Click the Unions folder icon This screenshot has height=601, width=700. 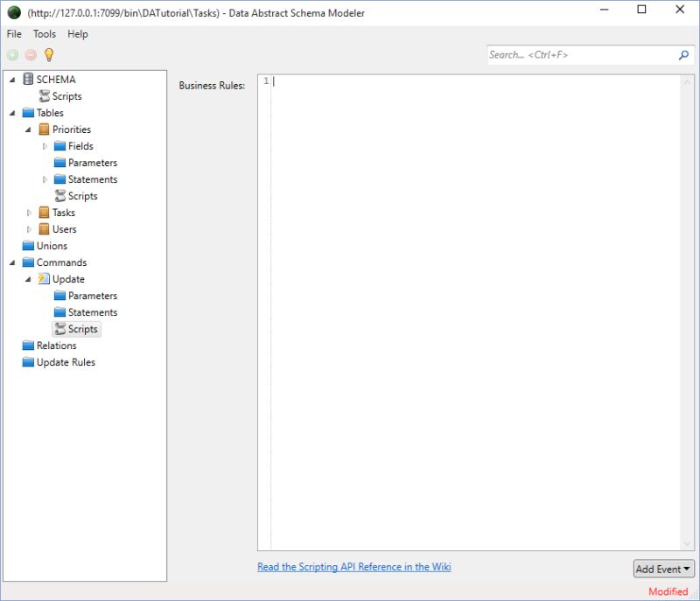28,246
